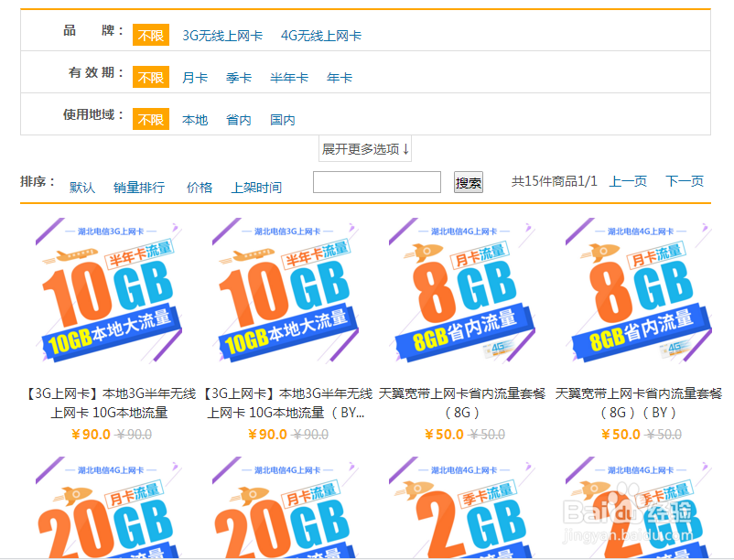734x560 pixels.
Task: Open title 天翼宽带上网卡省内流量套餐（8G）
Action: coord(462,403)
